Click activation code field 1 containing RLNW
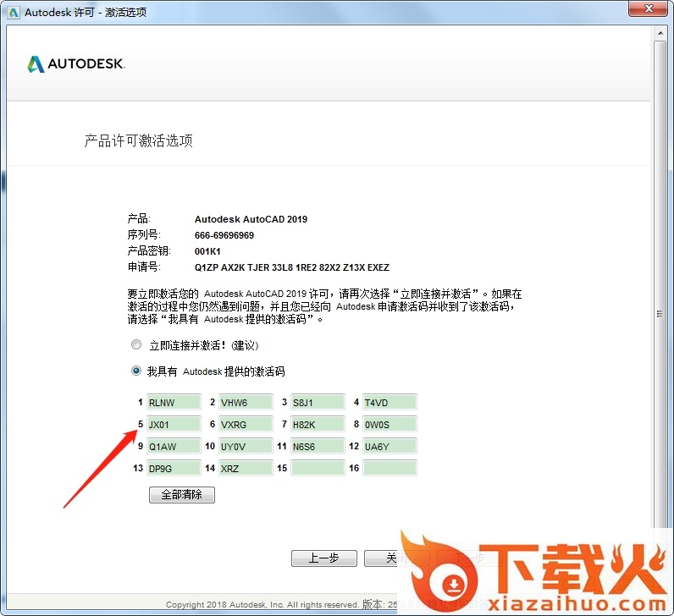 pyautogui.click(x=174, y=403)
